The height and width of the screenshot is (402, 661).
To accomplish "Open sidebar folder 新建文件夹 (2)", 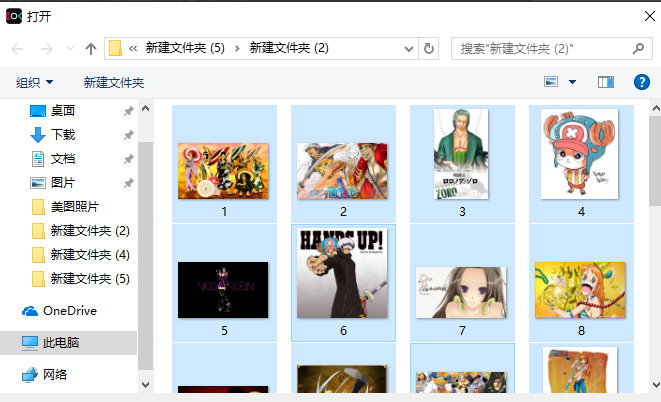I will [90, 230].
